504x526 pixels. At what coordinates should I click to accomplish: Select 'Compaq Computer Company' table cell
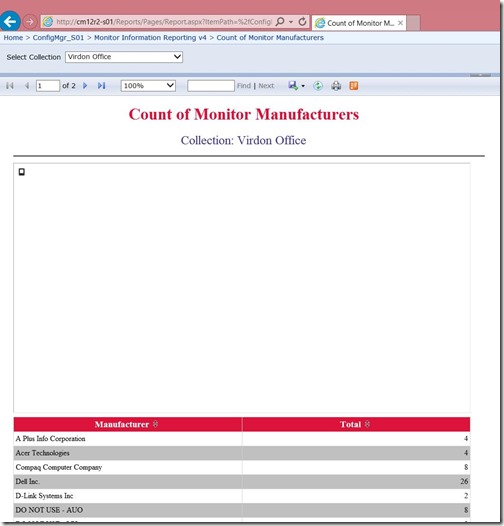pos(128,467)
